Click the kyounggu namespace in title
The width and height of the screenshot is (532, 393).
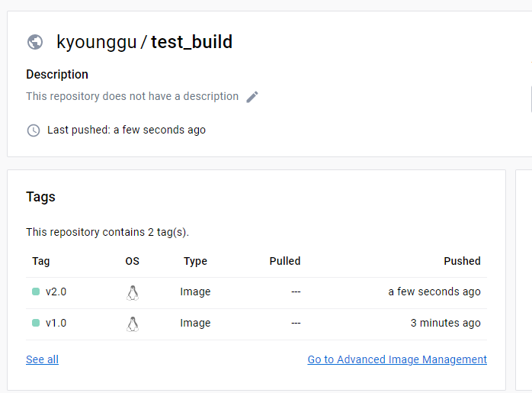[x=97, y=43]
